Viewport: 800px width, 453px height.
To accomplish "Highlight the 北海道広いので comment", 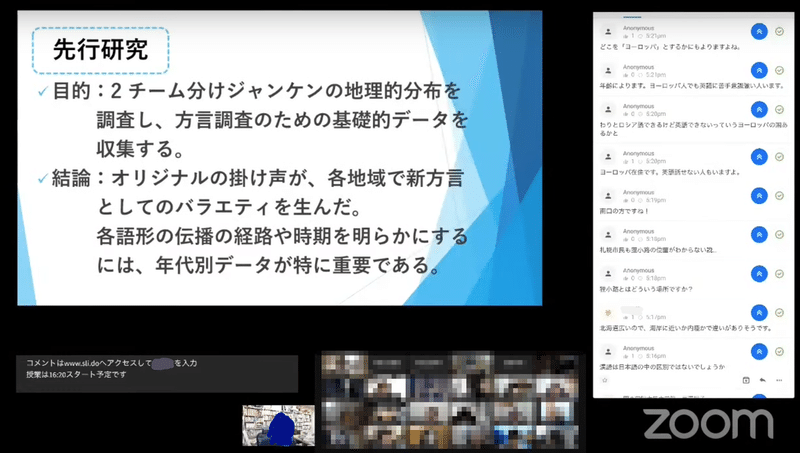I will pos(759,313).
